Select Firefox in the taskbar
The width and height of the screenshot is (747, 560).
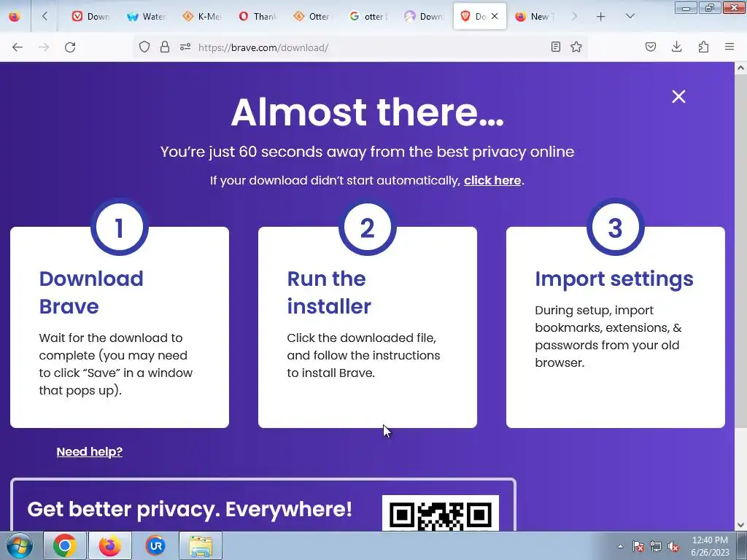110,545
